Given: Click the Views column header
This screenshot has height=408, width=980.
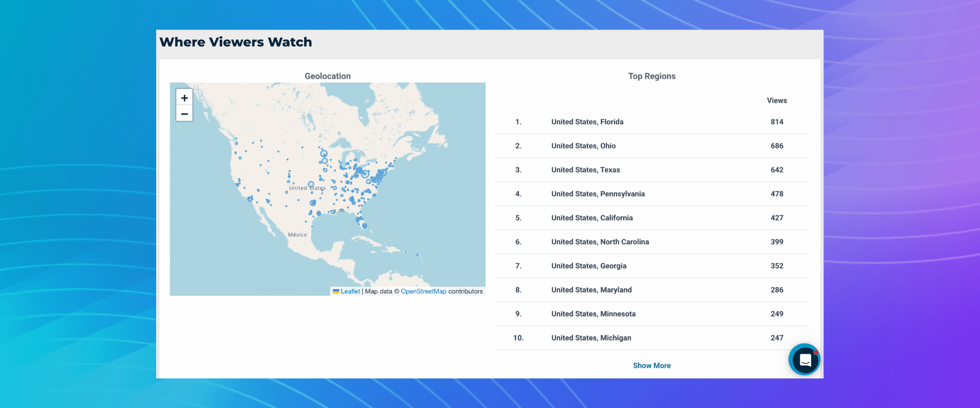Looking at the screenshot, I should [x=777, y=100].
